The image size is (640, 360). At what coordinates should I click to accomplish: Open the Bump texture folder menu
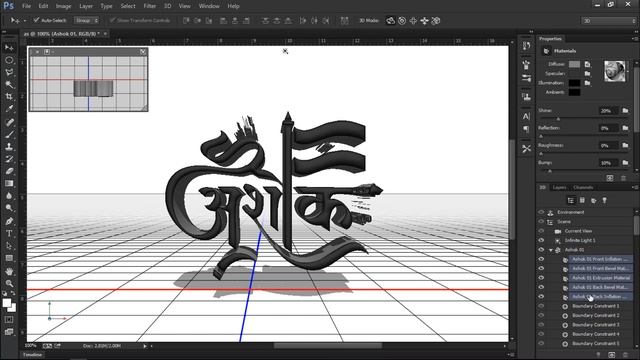(x=625, y=163)
